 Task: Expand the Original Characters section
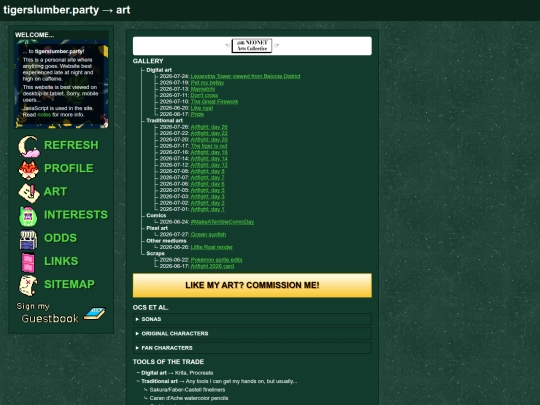tap(252, 334)
